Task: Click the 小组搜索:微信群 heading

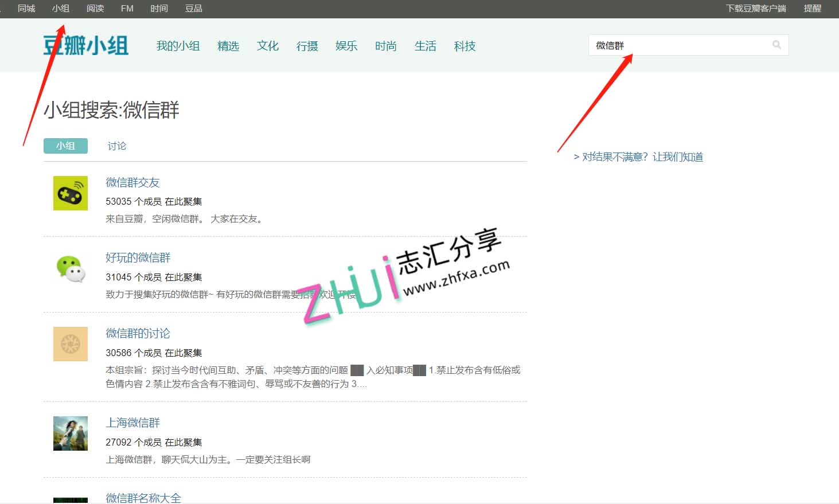Action: (x=112, y=110)
